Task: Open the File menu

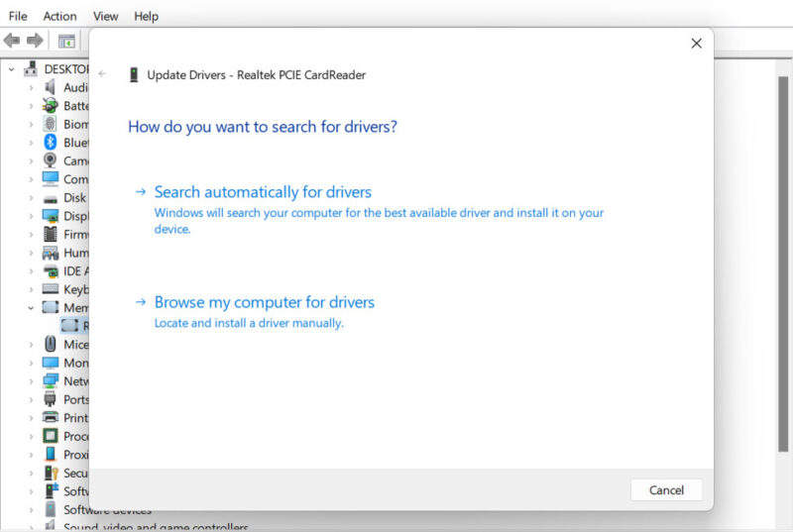Action: tap(18, 16)
